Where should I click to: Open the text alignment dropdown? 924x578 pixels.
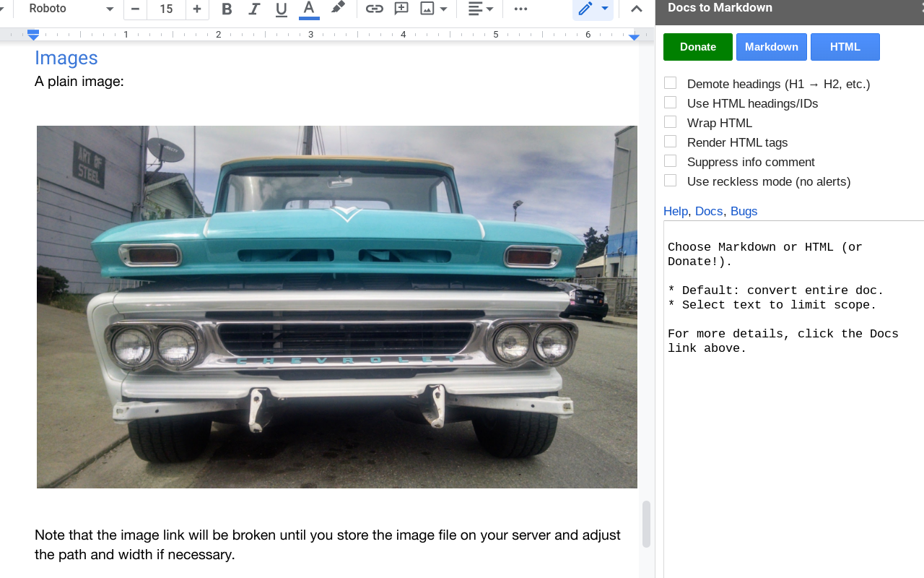tap(481, 9)
